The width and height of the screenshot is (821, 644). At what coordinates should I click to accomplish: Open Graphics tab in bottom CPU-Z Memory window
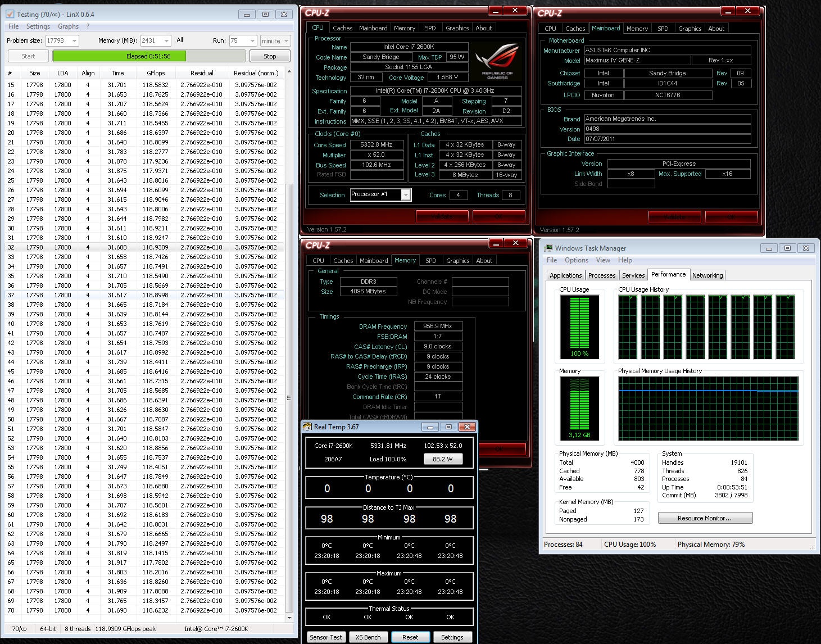[457, 261]
